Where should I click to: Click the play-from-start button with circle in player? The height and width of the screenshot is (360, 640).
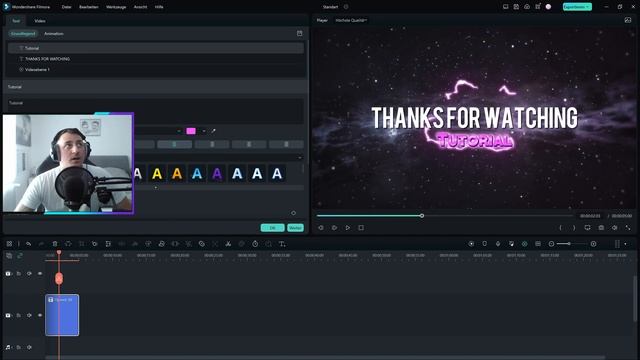334,228
